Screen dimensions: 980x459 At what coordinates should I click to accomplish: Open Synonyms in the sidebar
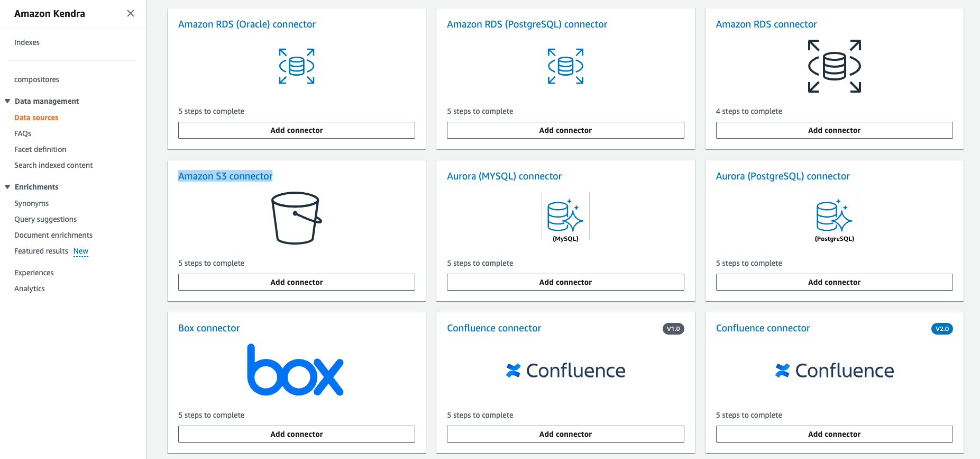point(31,203)
